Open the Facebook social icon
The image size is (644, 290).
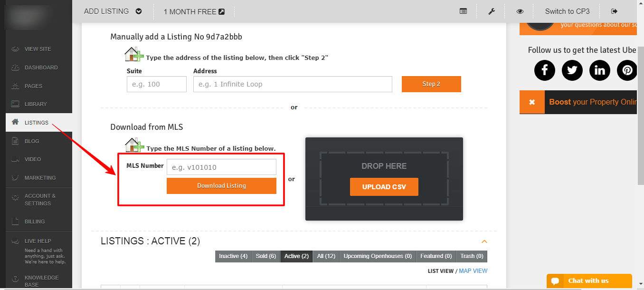click(545, 70)
